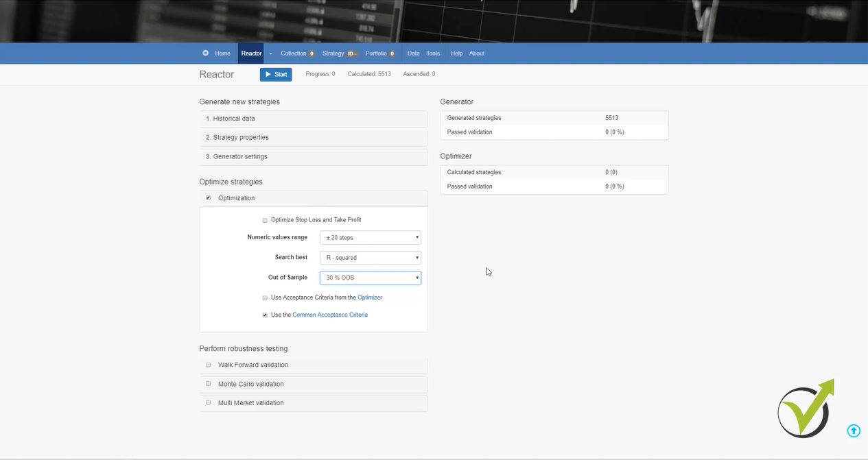Open the Search best dropdown showing R-squared
The height and width of the screenshot is (460, 868).
370,257
